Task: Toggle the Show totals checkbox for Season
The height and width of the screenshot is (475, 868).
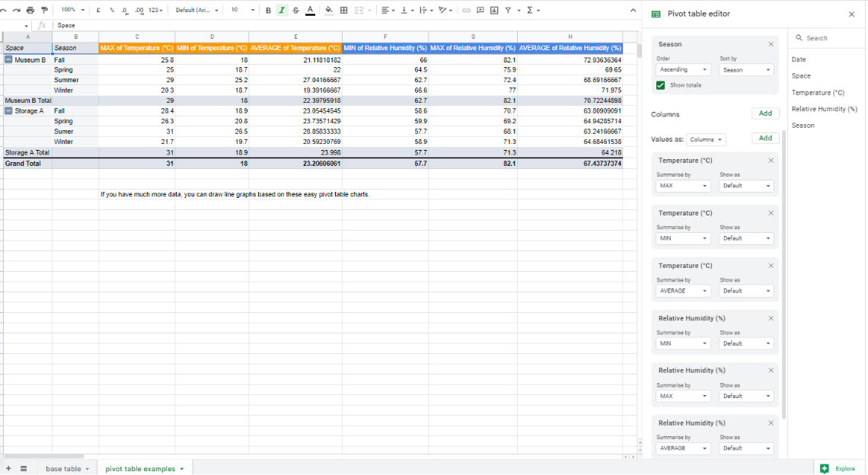Action: coord(659,86)
